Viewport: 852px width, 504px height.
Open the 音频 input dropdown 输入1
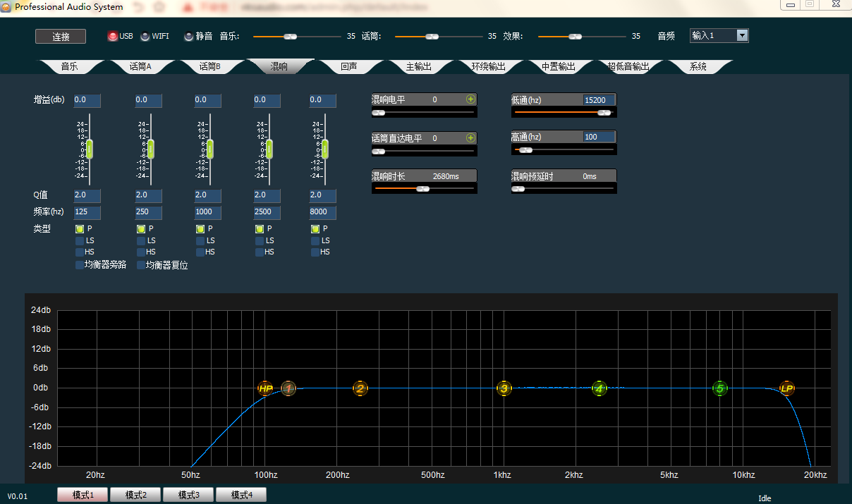point(719,35)
